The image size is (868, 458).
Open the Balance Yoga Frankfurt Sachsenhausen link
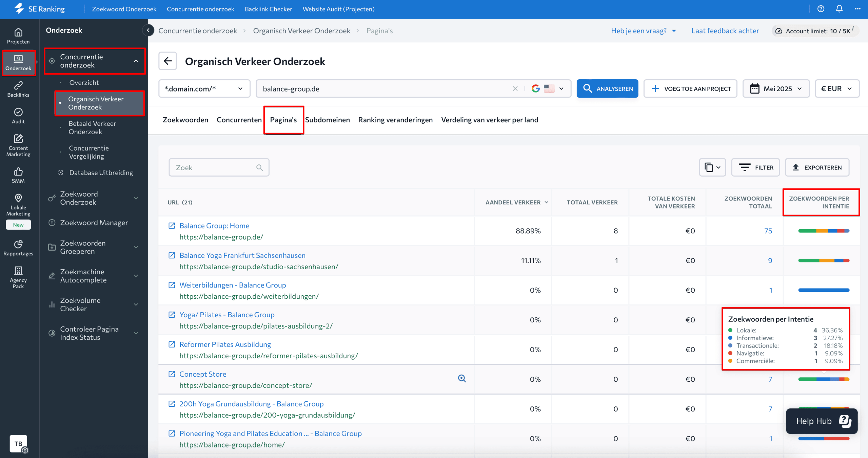(242, 255)
